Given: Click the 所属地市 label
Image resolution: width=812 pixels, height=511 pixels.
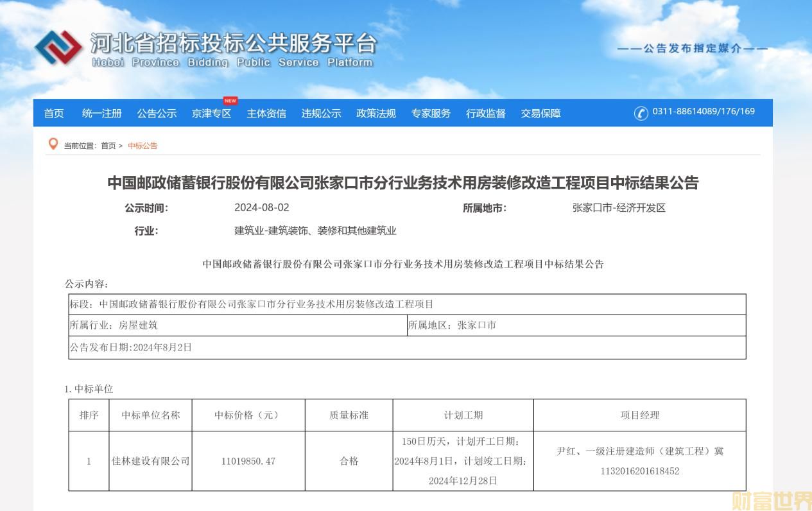Looking at the screenshot, I should click(x=485, y=208).
